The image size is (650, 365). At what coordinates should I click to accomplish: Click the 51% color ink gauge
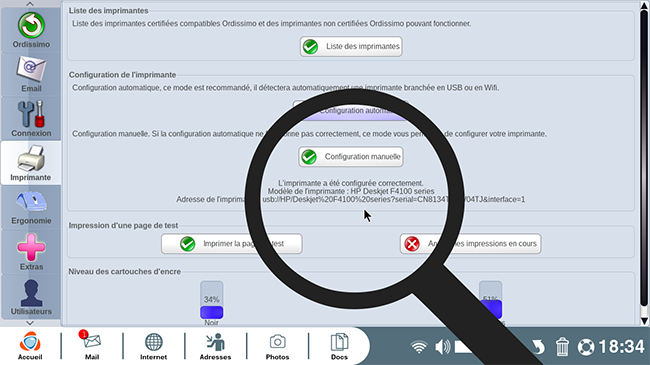pos(490,300)
